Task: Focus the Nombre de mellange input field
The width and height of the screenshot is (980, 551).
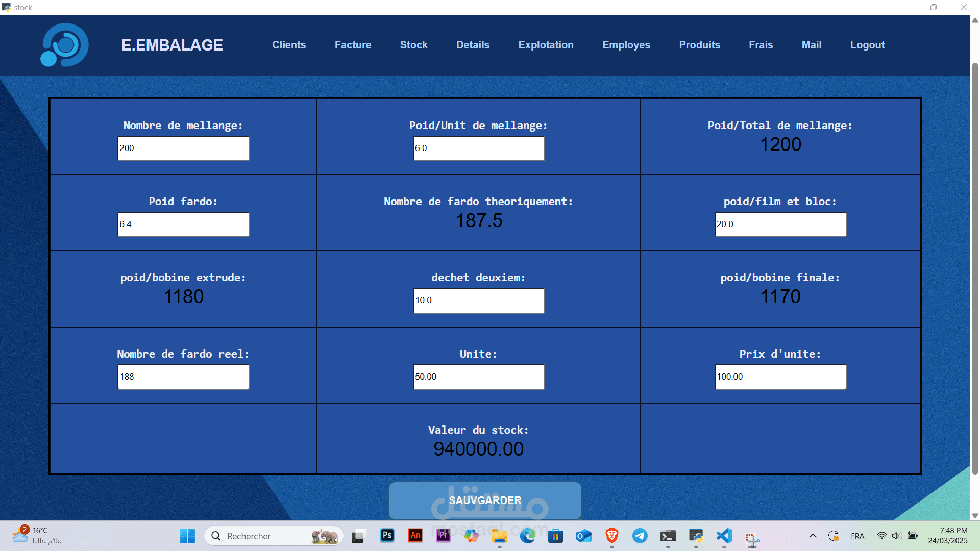Action: [x=183, y=148]
